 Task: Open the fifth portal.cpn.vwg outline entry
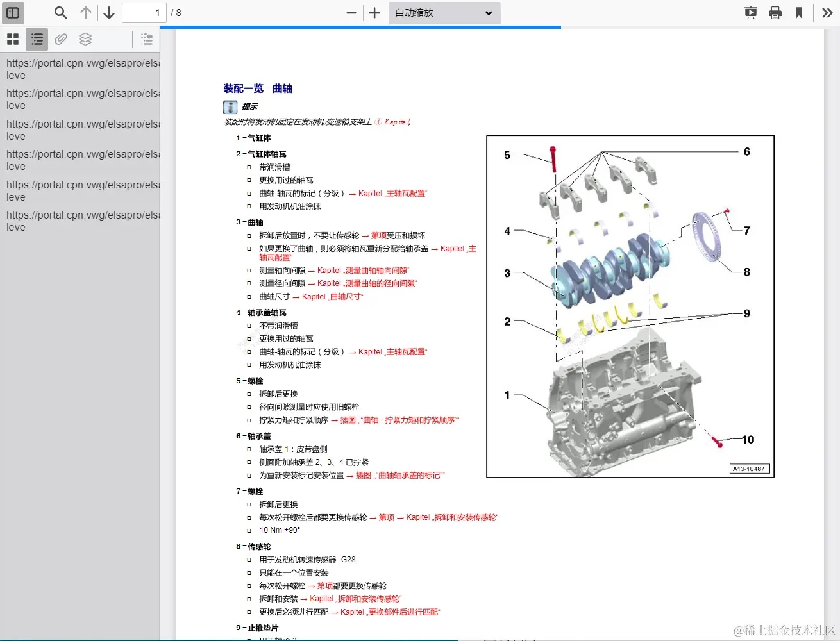point(83,191)
